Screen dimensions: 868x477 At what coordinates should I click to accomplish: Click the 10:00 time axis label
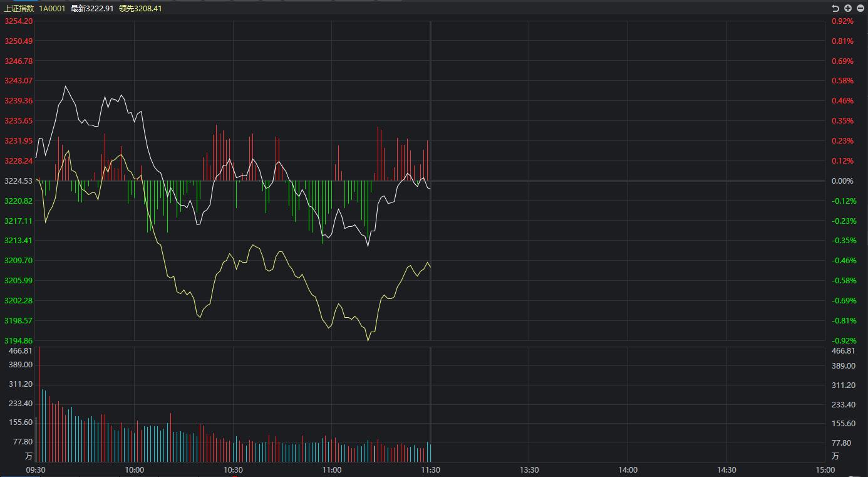pos(134,470)
